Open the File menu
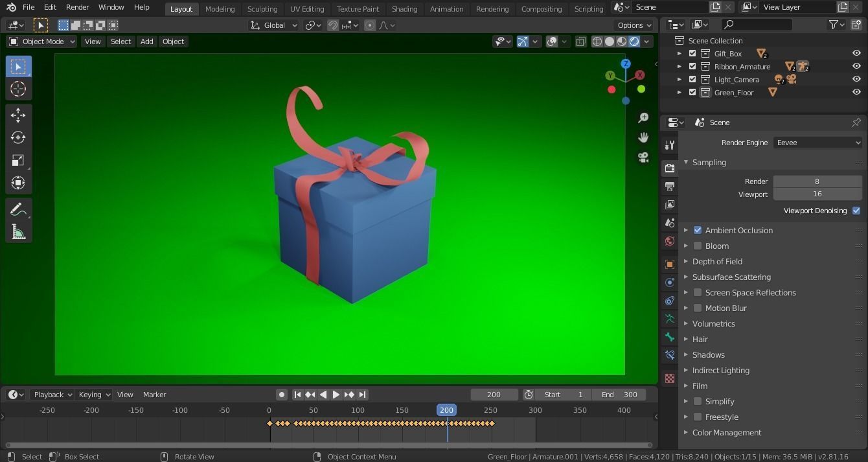Image resolution: width=868 pixels, height=462 pixels. 29,7
